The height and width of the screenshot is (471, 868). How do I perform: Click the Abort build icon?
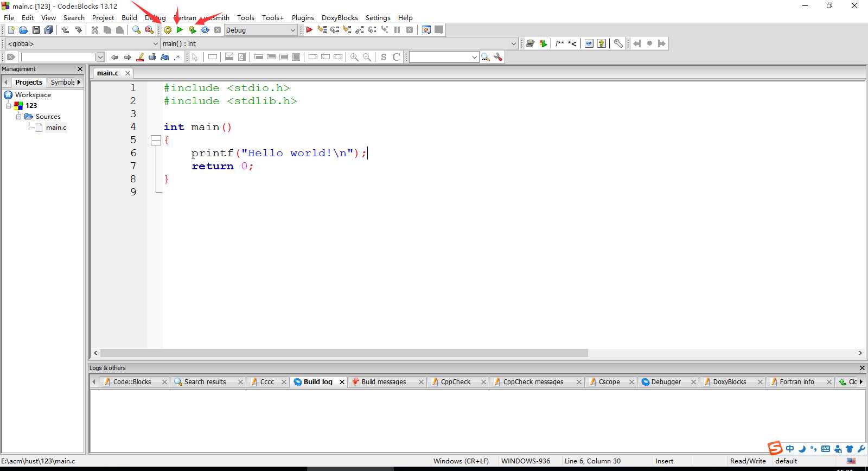[218, 30]
